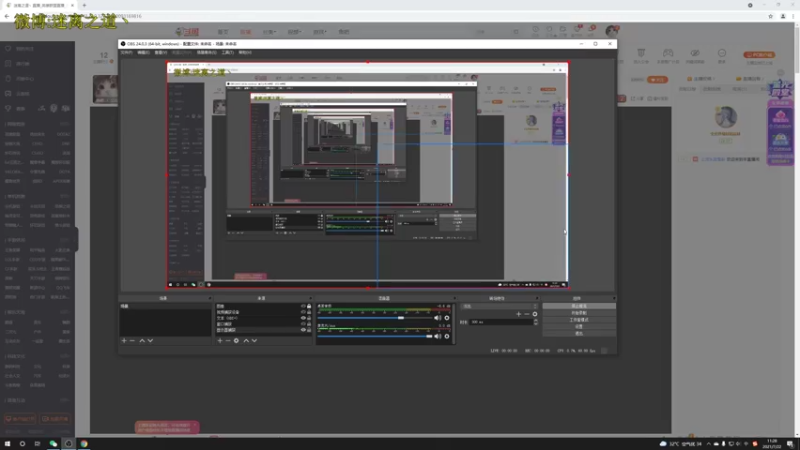The height and width of the screenshot is (450, 800).
Task: Toggle lock on 显示器捕获 source
Action: click(309, 330)
